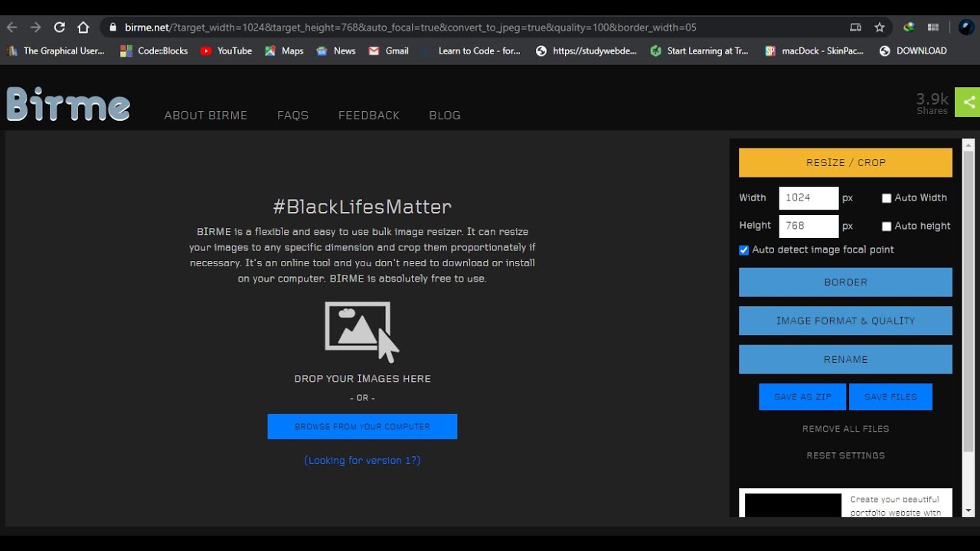980x551 pixels.
Task: Open the Gmail bookmark
Action: click(388, 51)
